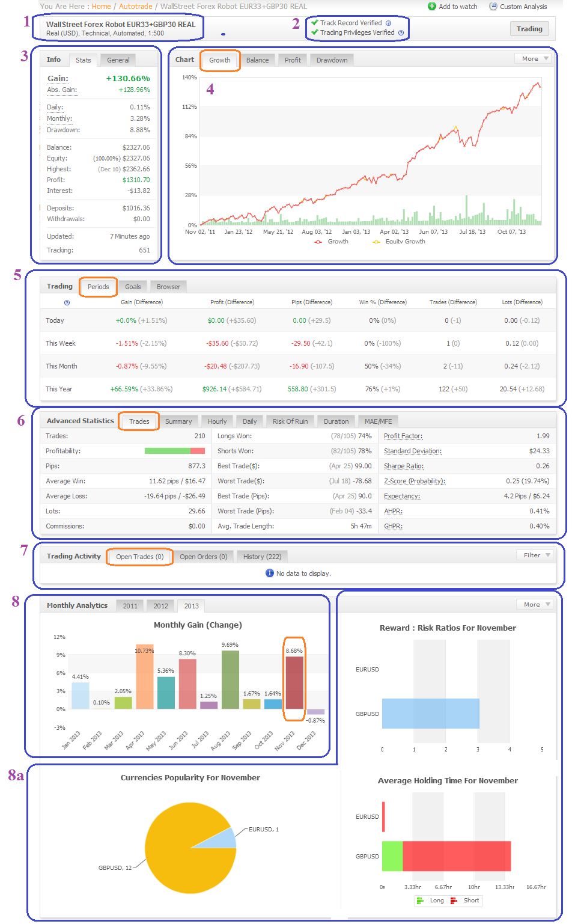578x924 pixels.
Task: Toggle the Short legend in holding time chart
Action: [x=454, y=901]
